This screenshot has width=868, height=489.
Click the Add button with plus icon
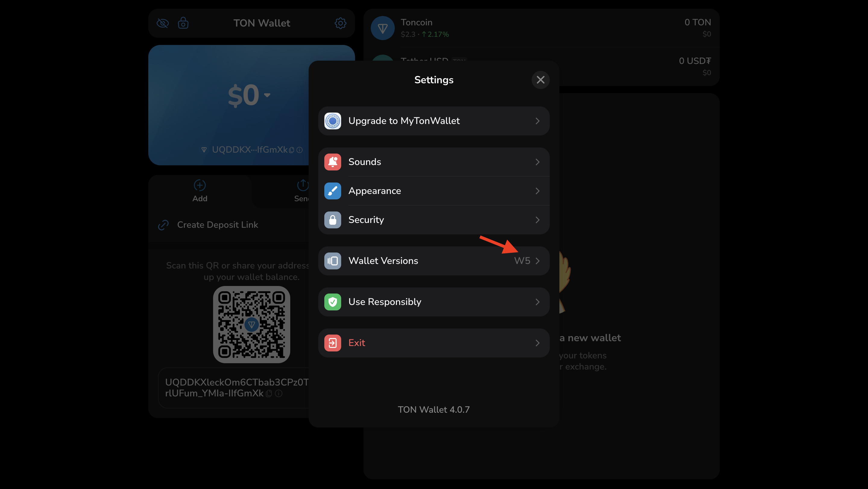200,191
